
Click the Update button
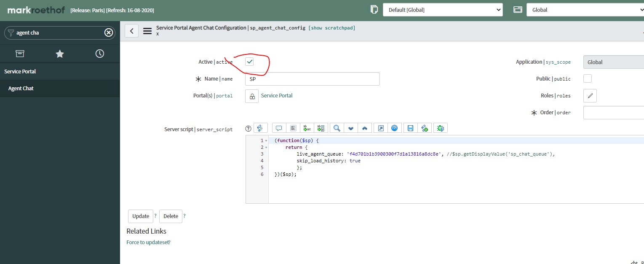(x=141, y=216)
